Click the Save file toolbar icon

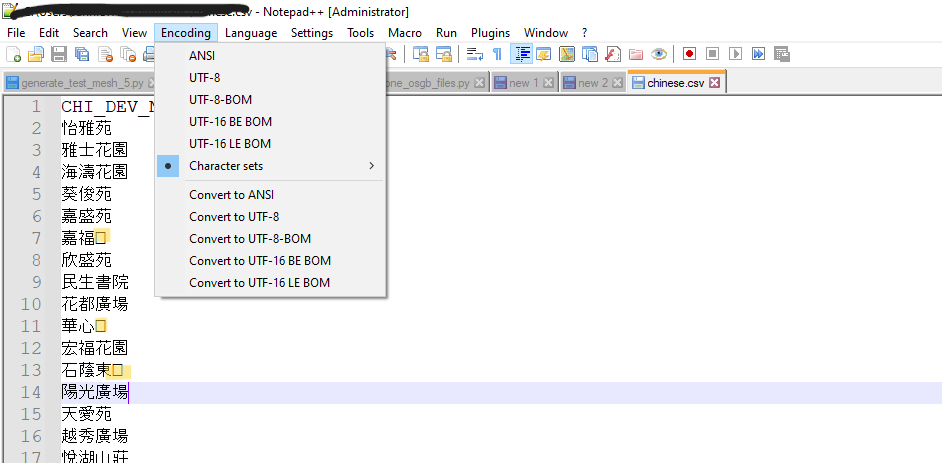[x=59, y=55]
